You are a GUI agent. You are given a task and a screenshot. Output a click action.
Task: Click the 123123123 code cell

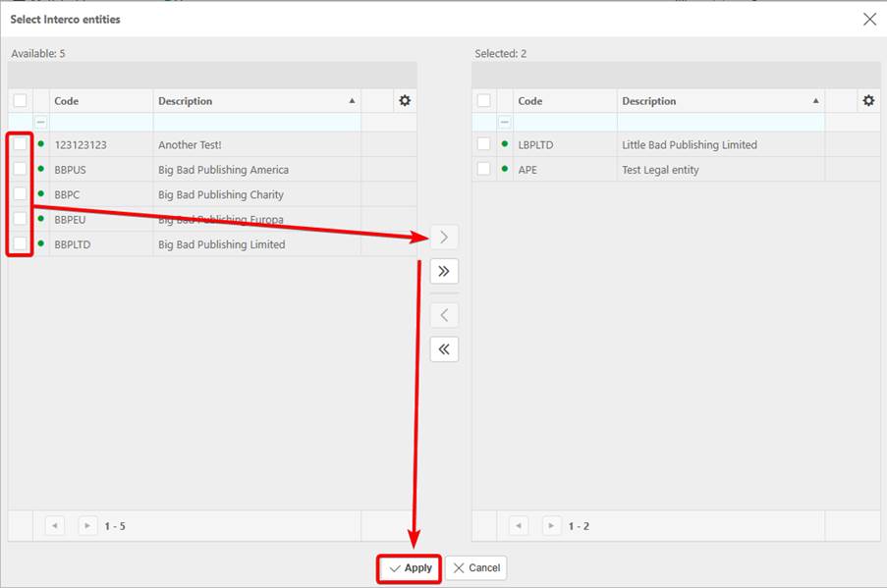[x=101, y=144]
